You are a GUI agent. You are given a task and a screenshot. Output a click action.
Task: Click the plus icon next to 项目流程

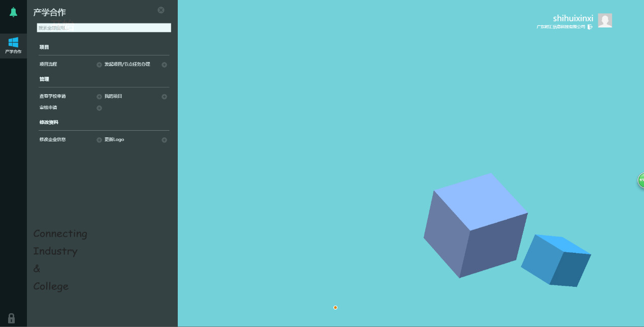click(99, 65)
